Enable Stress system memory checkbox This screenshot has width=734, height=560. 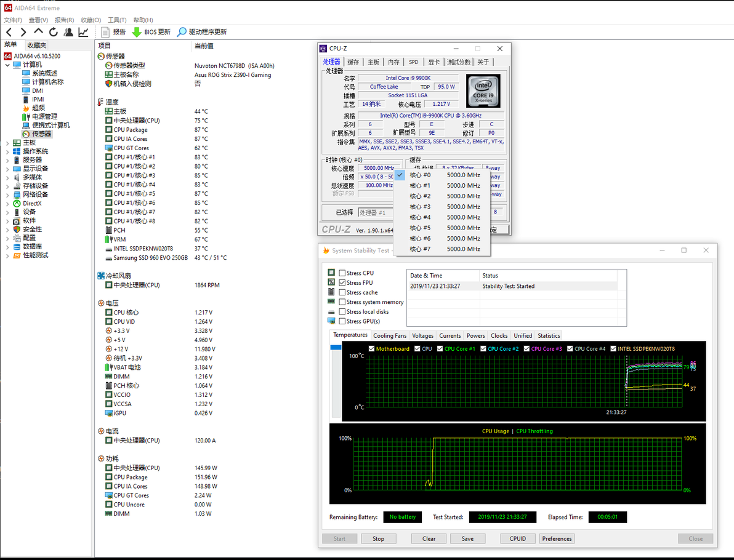coord(342,302)
